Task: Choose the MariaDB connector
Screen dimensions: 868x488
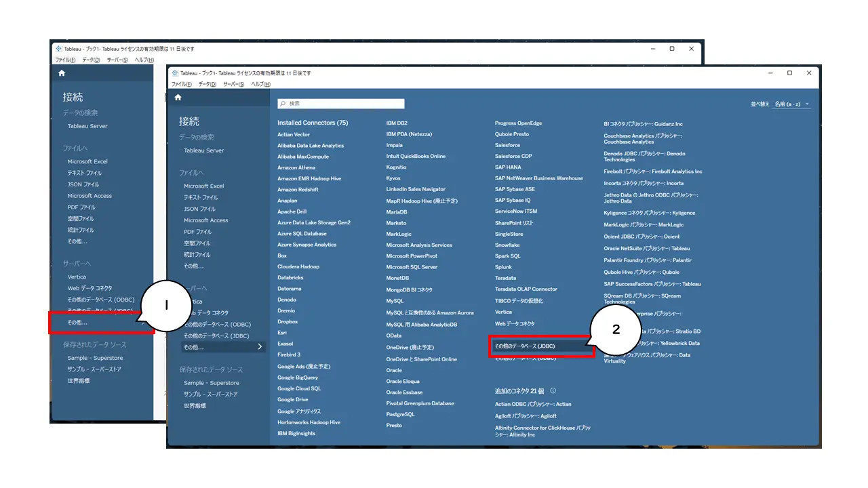Action: point(397,212)
